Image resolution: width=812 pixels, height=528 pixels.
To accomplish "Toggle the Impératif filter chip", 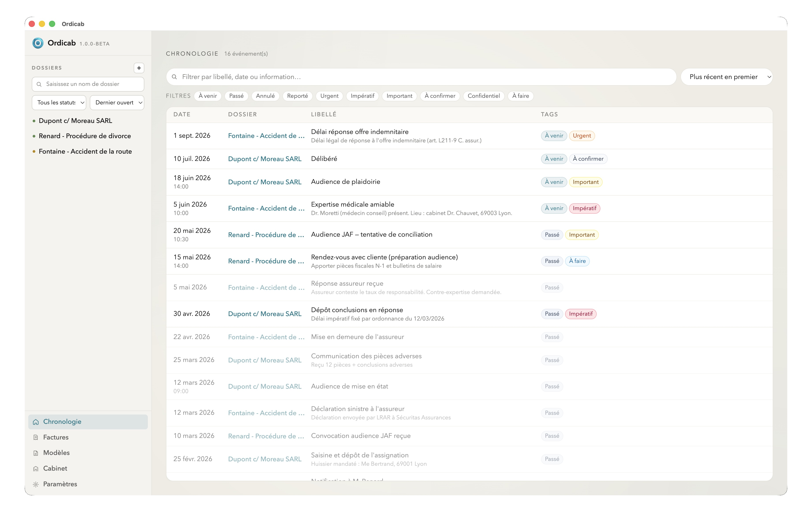I will coord(362,96).
